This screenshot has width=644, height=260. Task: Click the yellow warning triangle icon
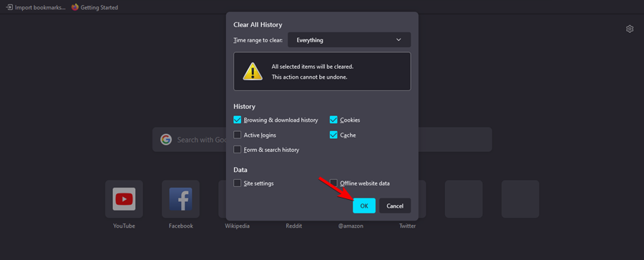[253, 72]
